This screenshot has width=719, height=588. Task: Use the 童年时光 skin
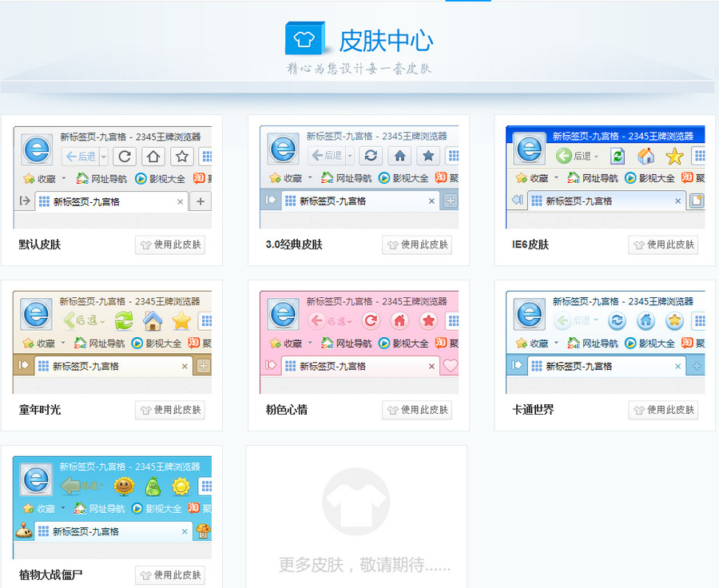[x=170, y=410]
